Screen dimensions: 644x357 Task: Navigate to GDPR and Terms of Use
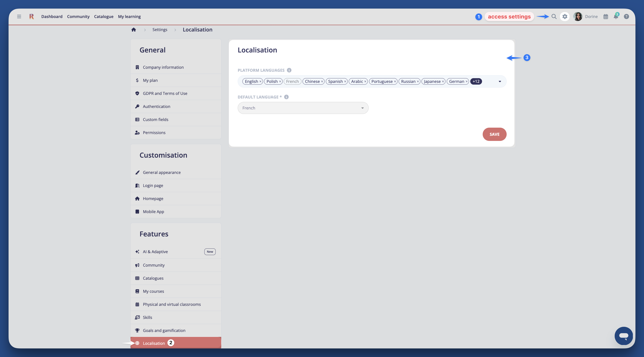pyautogui.click(x=165, y=93)
